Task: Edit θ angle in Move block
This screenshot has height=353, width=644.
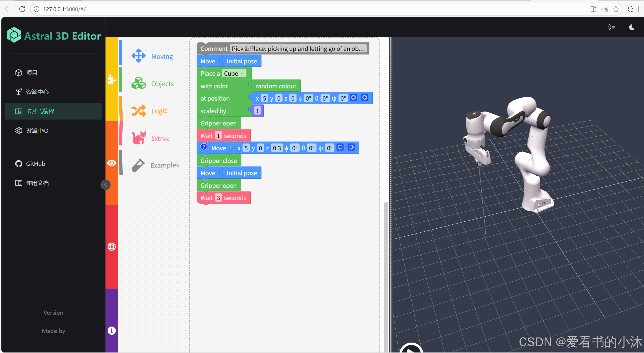Action: 311,148
